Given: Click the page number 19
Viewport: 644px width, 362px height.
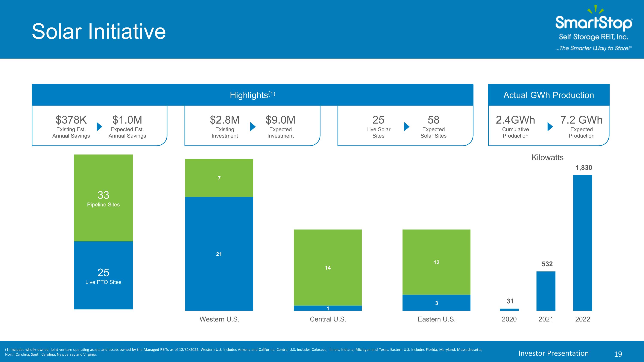Looking at the screenshot, I should (618, 354).
